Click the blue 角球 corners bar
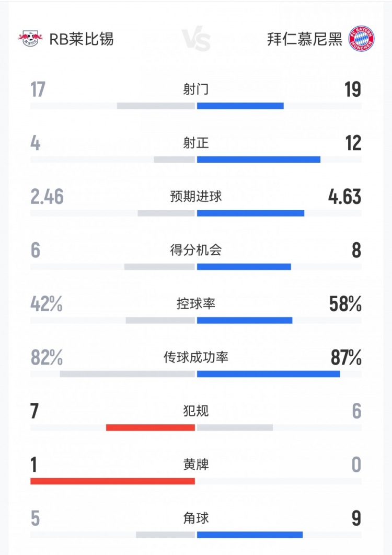This screenshot has height=555, width=392. (250, 534)
